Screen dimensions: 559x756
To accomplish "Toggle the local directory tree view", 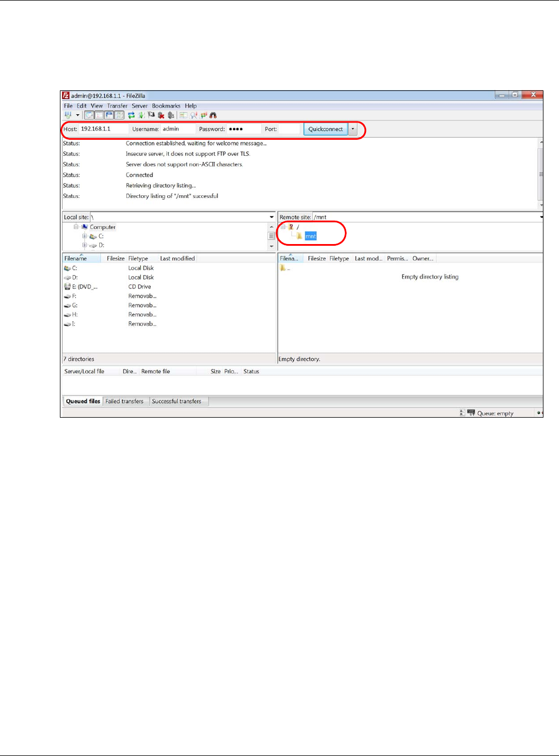I will coord(99,115).
